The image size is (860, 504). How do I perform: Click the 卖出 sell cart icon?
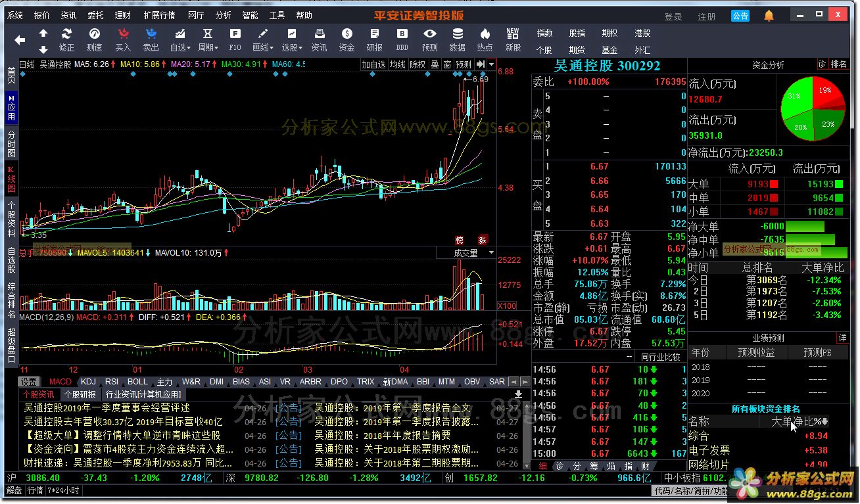[x=151, y=39]
